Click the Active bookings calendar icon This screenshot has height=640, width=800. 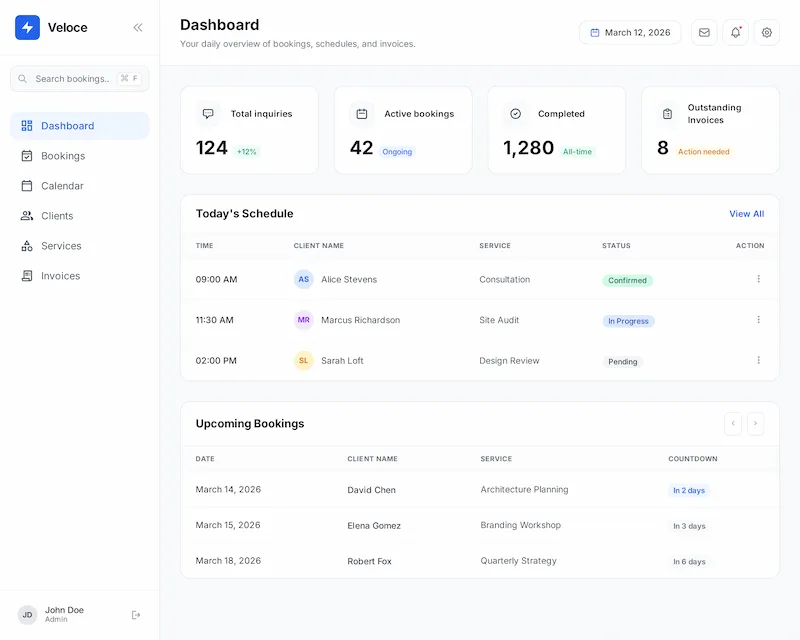click(362, 114)
